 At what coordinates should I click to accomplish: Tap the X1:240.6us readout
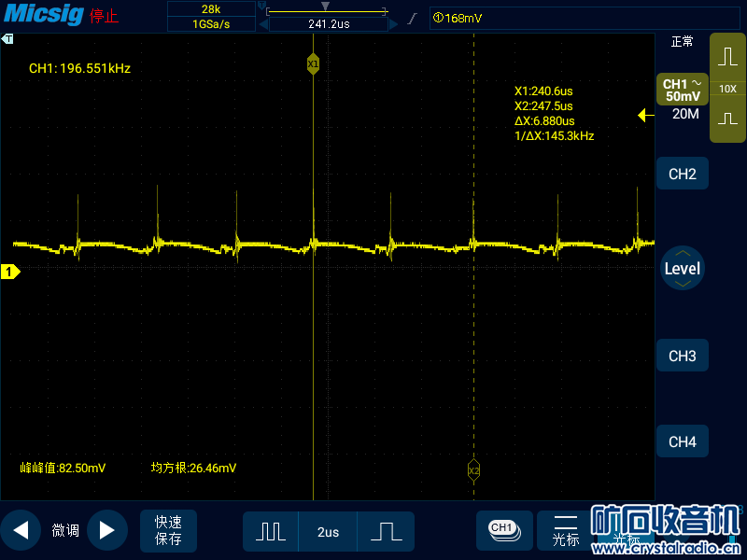click(x=543, y=91)
